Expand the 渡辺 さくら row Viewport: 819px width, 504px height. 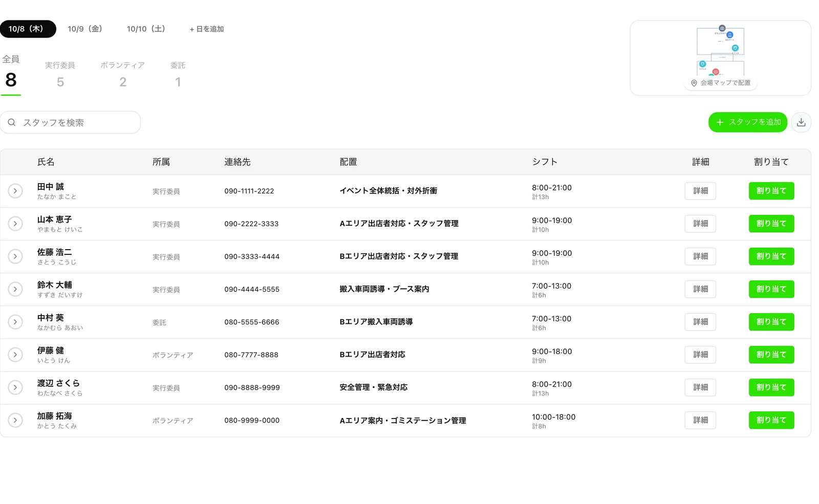coord(15,387)
